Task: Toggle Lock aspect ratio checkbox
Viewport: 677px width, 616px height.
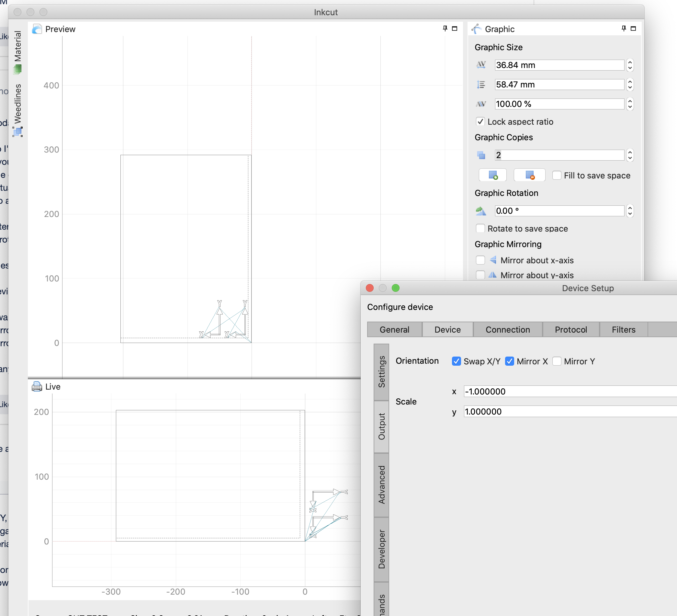Action: pos(480,121)
